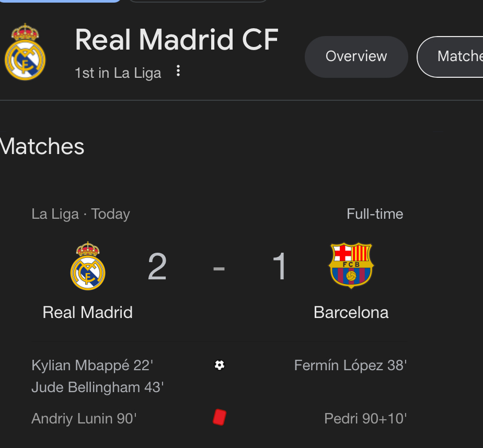Click scorer Kylian Mbappé 22'

click(92, 365)
